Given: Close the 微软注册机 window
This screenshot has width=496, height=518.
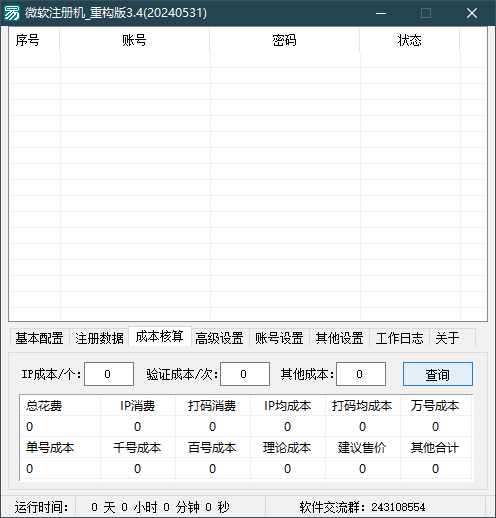Looking at the screenshot, I should click(x=472, y=13).
